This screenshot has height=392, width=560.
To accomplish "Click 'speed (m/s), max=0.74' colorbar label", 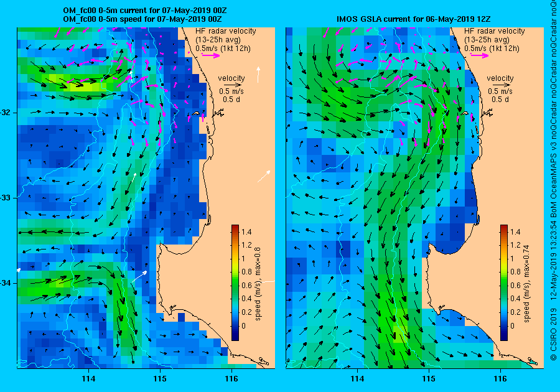I will click(x=527, y=284).
